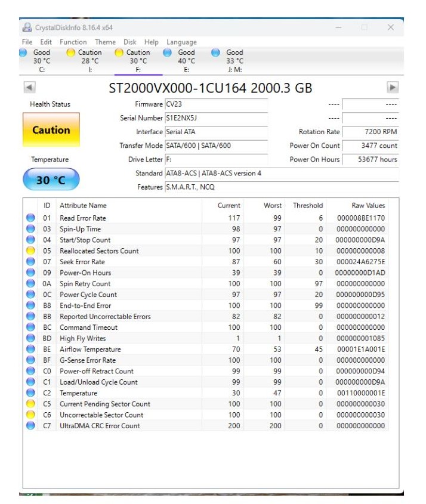Select the Good 30 °C drive C: tab
This screenshot has height=504, width=426.
click(37, 61)
